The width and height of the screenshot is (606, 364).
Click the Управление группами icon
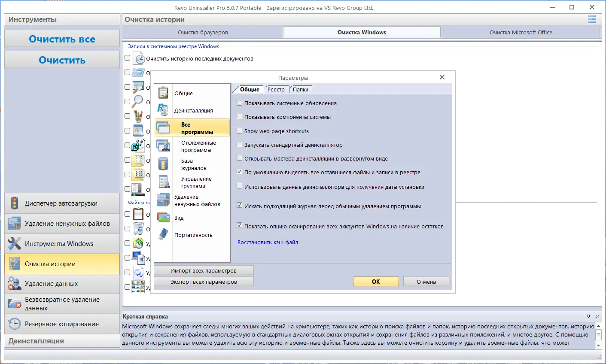[x=163, y=182]
